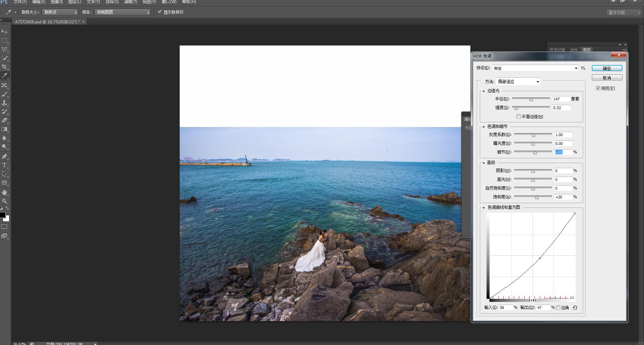The width and height of the screenshot is (644, 345).
Task: Select the Eraser tool
Action: [5, 120]
